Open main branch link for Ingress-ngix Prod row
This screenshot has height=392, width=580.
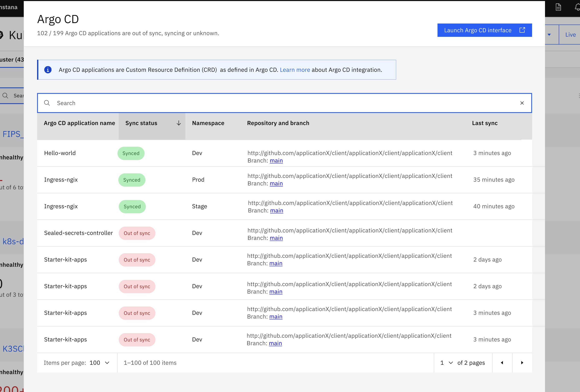point(276,184)
